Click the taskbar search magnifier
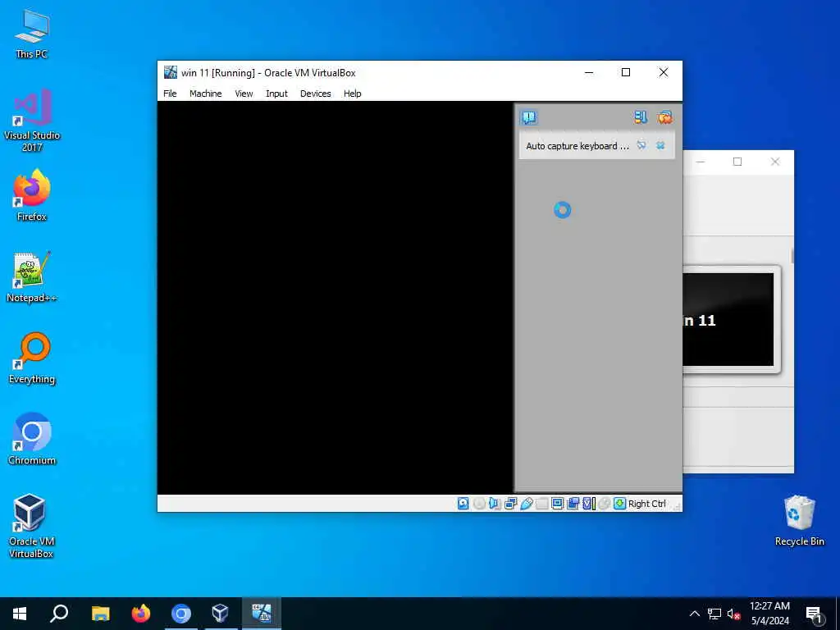 59,614
